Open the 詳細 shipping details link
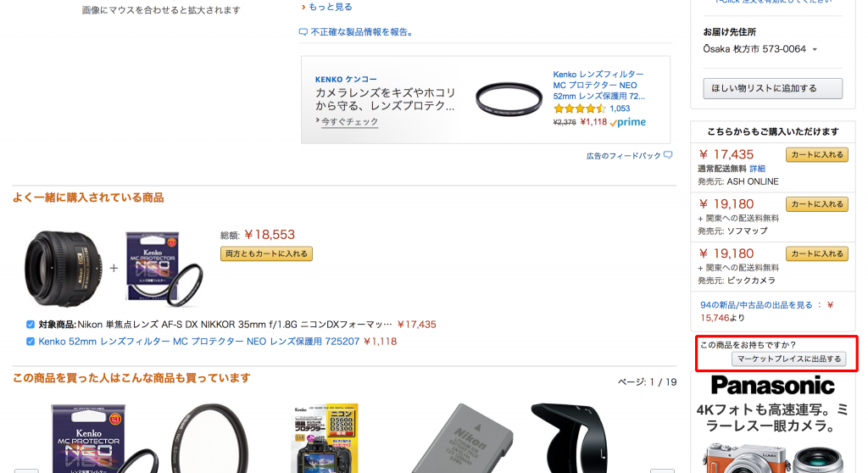This screenshot has height=473, width=868. tap(757, 169)
